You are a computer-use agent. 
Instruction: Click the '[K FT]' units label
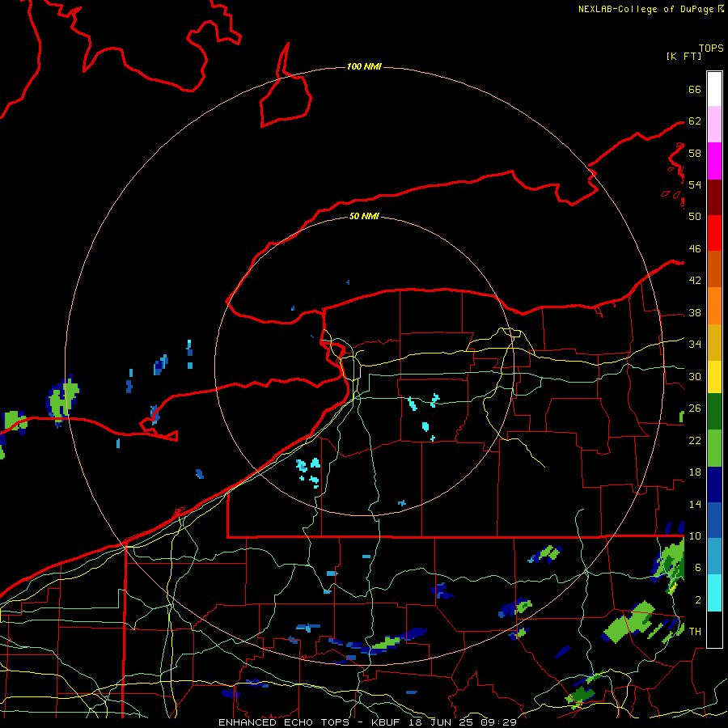(x=684, y=56)
